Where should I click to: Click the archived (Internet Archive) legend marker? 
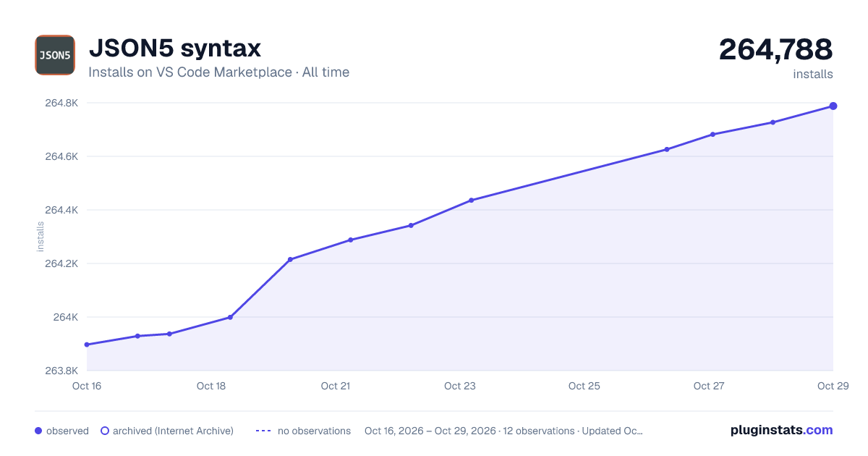click(x=105, y=431)
